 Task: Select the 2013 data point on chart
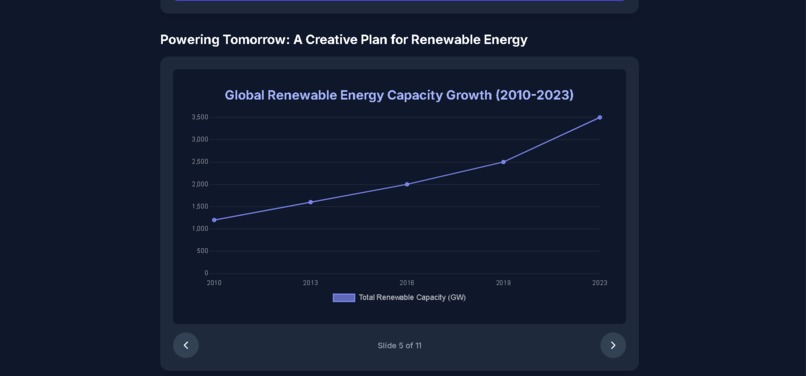point(310,202)
